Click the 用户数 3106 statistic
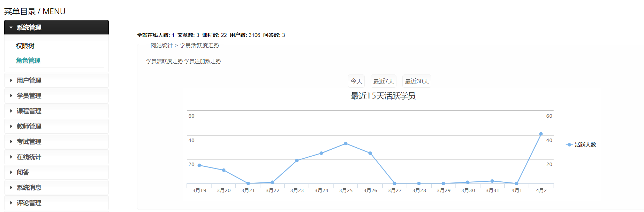Image resolution: width=644 pixels, height=212 pixels. pyautogui.click(x=245, y=35)
